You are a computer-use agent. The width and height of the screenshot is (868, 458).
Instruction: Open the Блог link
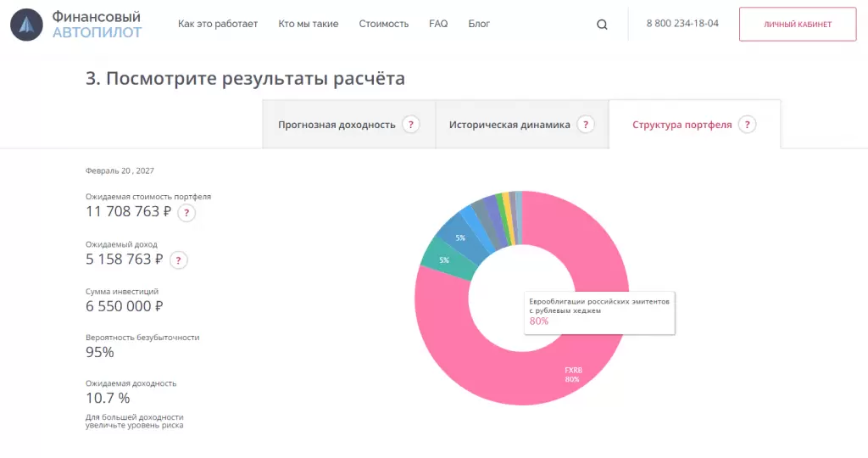click(x=479, y=24)
